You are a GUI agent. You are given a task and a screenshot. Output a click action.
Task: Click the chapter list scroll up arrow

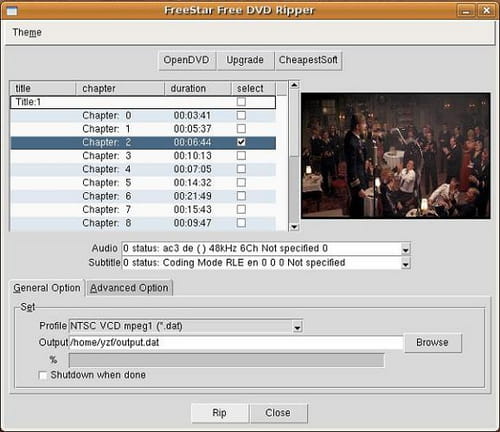[x=294, y=85]
